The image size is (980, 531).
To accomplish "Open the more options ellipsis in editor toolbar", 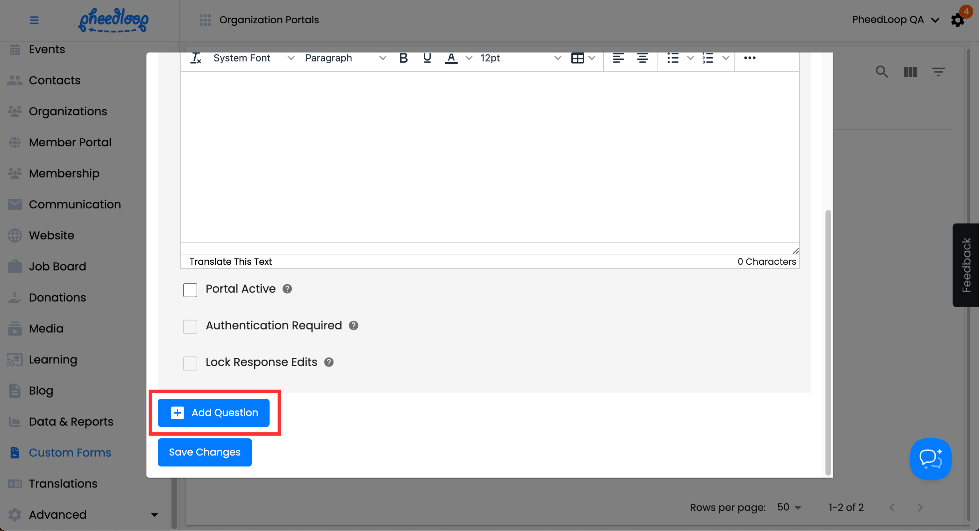I will click(749, 58).
